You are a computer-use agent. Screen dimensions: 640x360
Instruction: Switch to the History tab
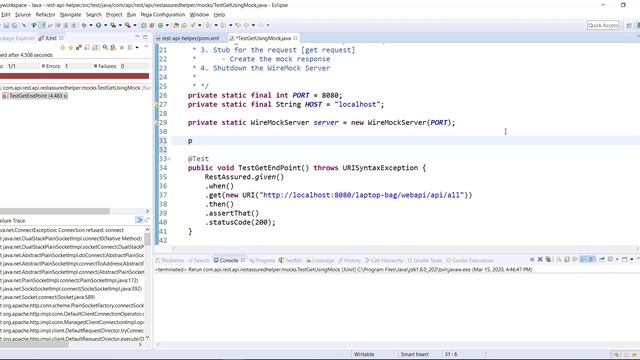(x=349, y=260)
